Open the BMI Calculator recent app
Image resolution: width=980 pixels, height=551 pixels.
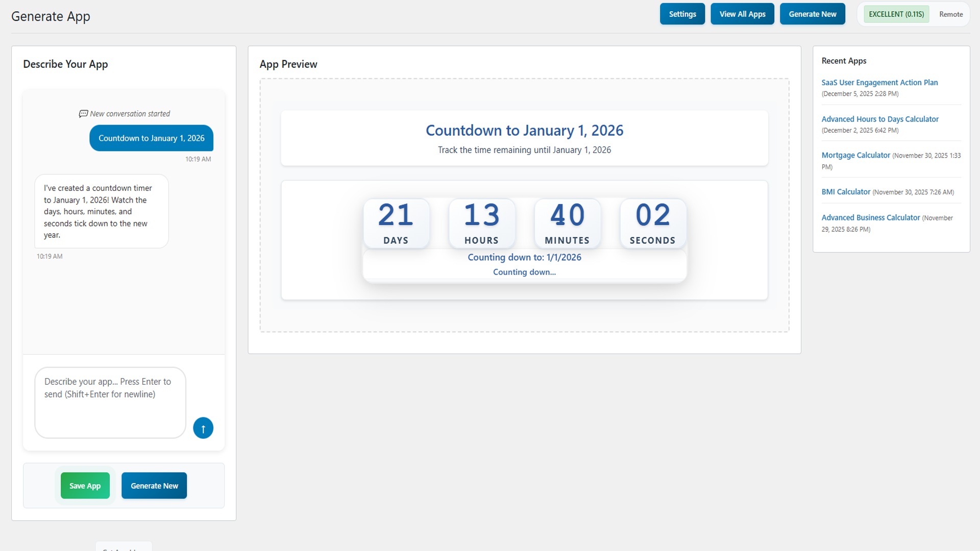coord(846,191)
